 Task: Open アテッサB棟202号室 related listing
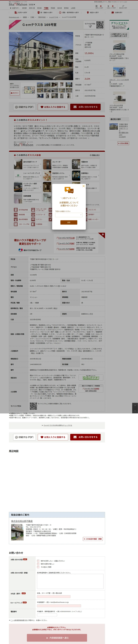[x=117, y=54]
